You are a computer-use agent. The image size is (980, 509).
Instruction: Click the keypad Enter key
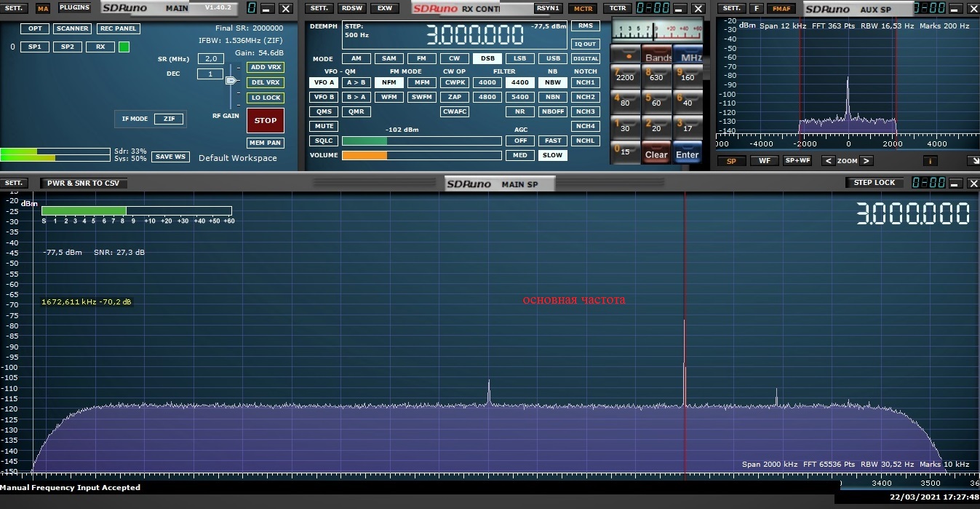click(688, 153)
